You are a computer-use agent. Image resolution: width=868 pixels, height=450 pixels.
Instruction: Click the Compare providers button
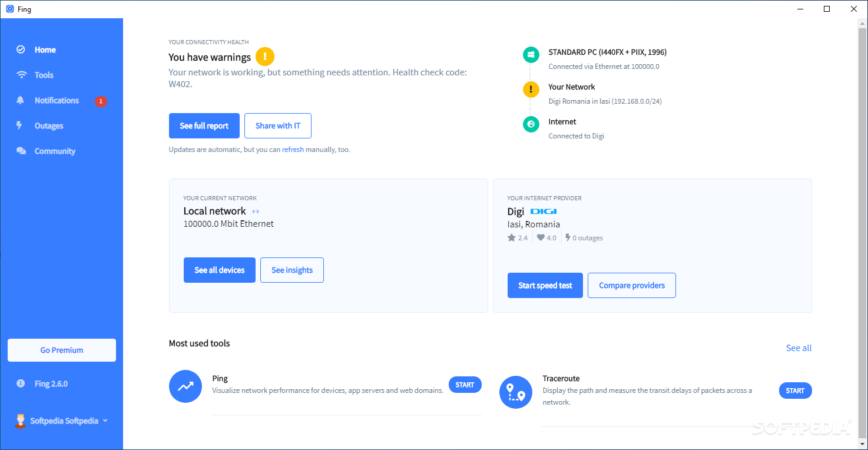coord(632,285)
